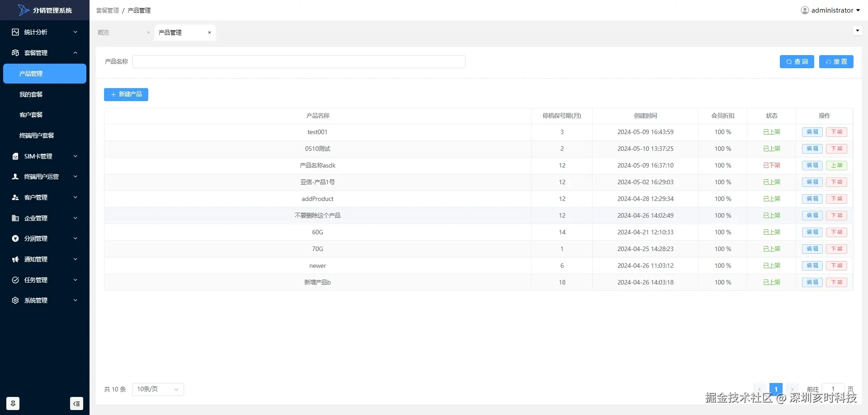868x415 pixels.
Task: Click 上架 for 产品名称asdk
Action: click(x=836, y=165)
